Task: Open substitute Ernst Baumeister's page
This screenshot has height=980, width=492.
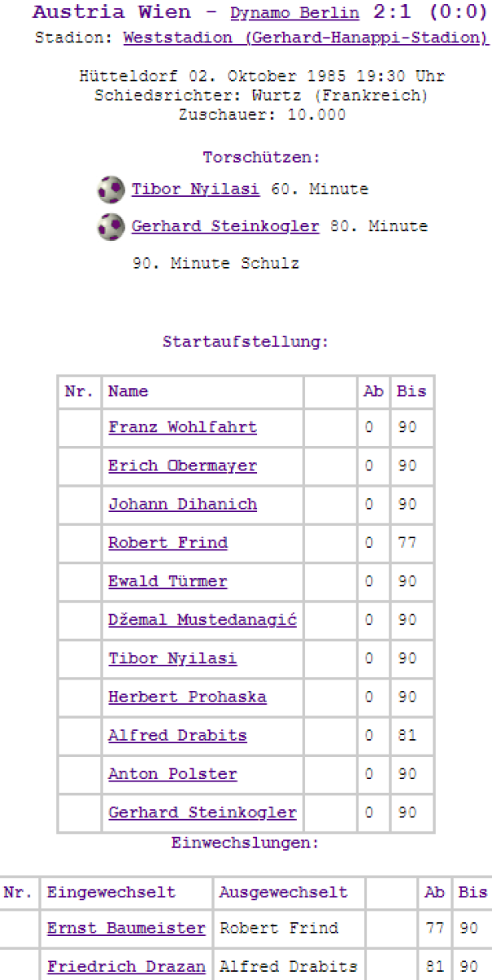Action: pyautogui.click(x=126, y=929)
